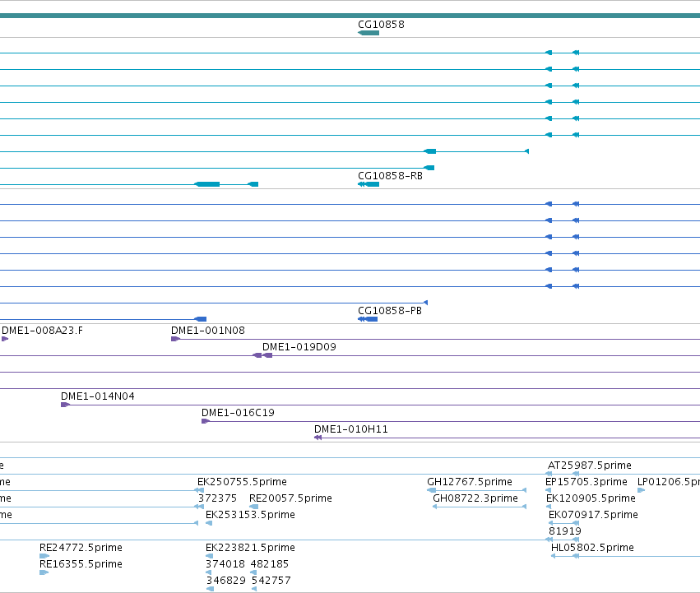This screenshot has width=700, height=593.
Task: Select the purple arrow glyph of DME1-010H11
Action: [x=318, y=438]
